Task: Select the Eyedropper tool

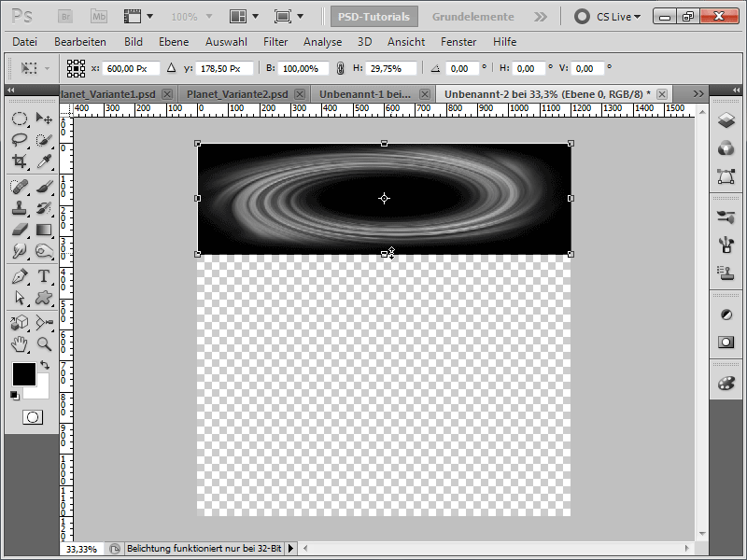Action: (44, 161)
